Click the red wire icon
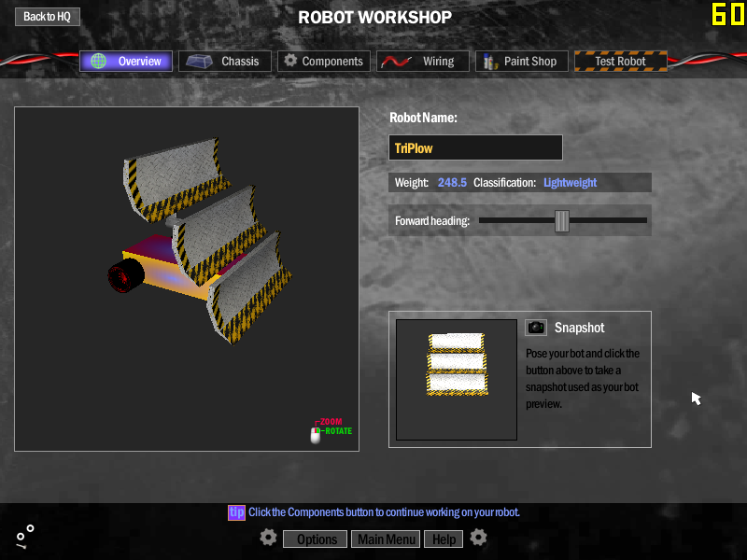The image size is (747, 560). 396,62
